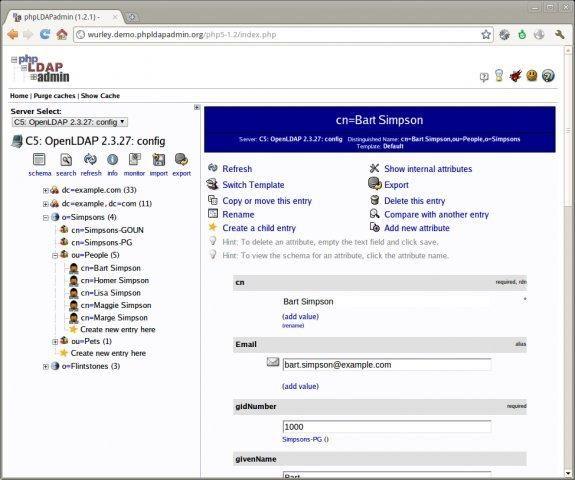Expand the o=Flintstones tree node

(x=45, y=366)
